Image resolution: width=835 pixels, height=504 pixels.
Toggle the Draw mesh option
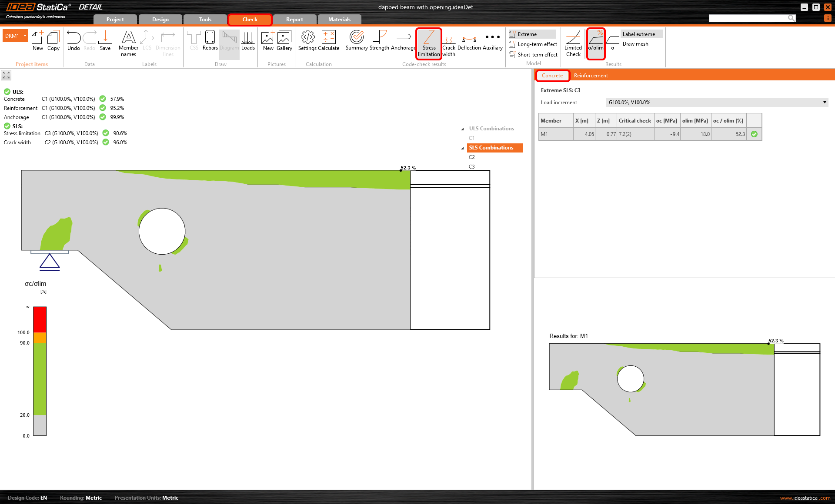coord(635,44)
